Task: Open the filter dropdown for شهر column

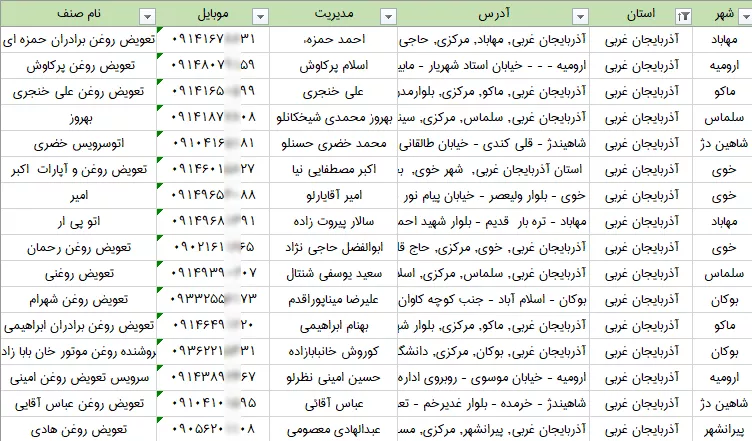Action: click(x=745, y=17)
